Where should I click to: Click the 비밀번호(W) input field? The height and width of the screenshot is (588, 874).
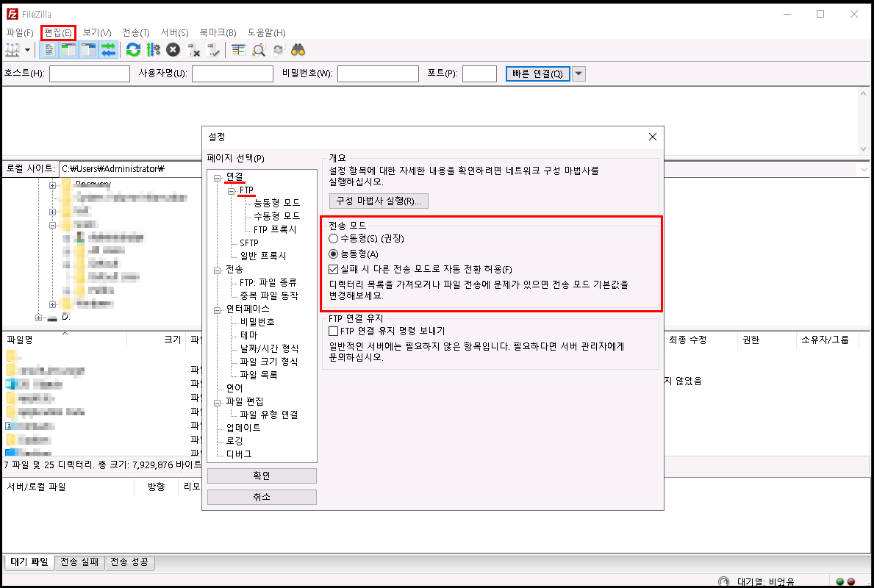(378, 73)
